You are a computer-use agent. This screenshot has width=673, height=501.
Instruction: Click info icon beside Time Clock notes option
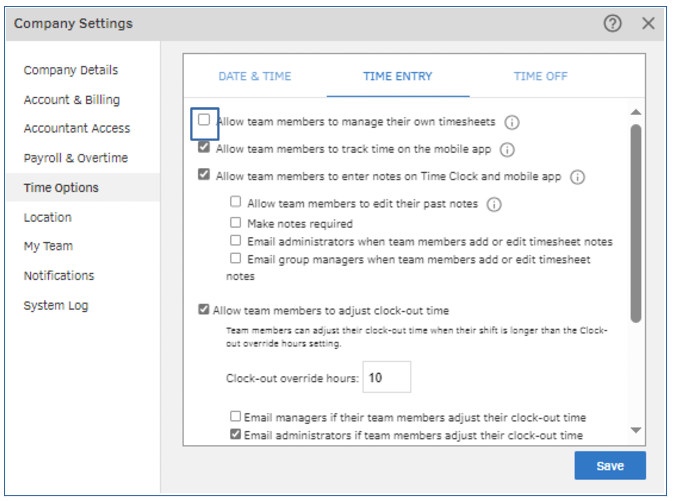coord(577,177)
